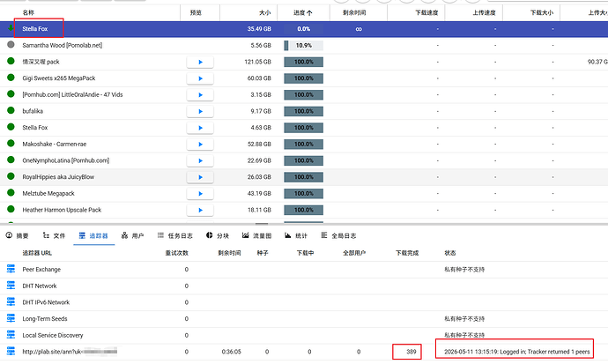Click green status icon of Melztube Megapack
The width and height of the screenshot is (608, 364).
click(x=11, y=193)
